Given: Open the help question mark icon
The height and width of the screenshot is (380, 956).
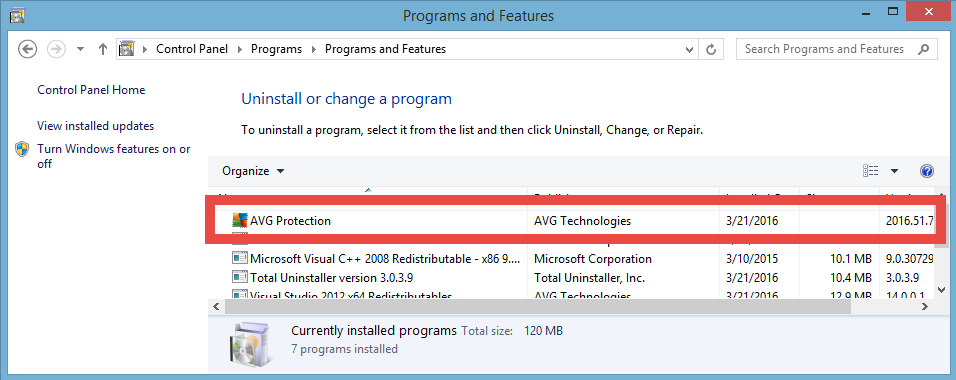Looking at the screenshot, I should point(926,171).
